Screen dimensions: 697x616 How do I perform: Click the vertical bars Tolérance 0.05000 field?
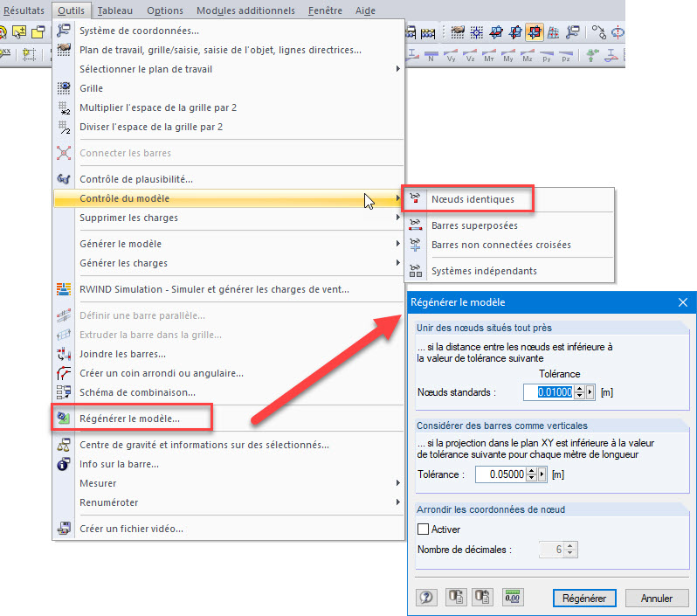pyautogui.click(x=500, y=474)
